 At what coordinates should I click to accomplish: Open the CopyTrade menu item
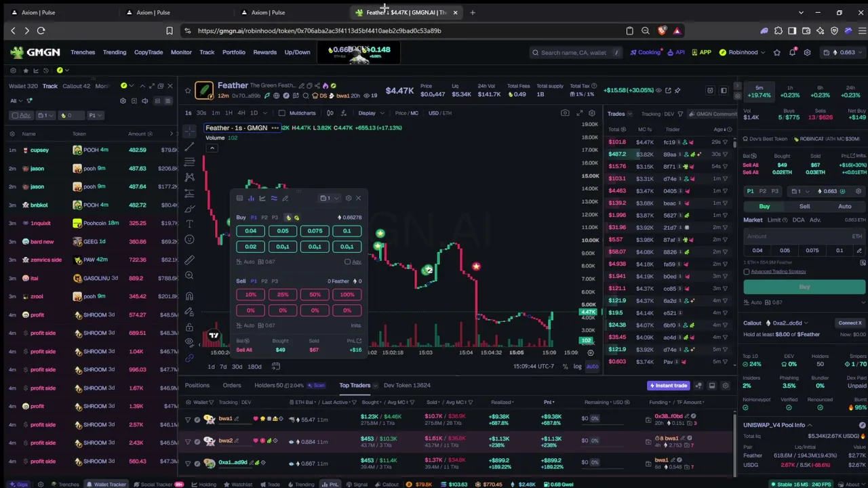tap(149, 52)
